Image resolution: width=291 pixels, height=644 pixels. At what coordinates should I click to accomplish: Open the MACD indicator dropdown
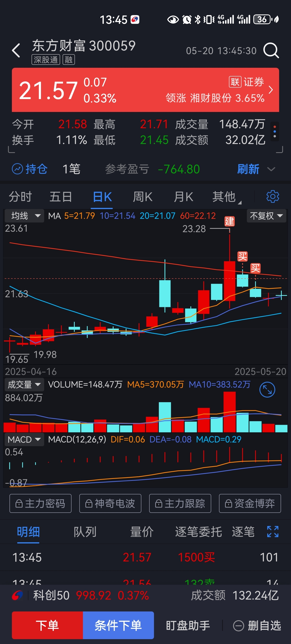click(x=24, y=439)
